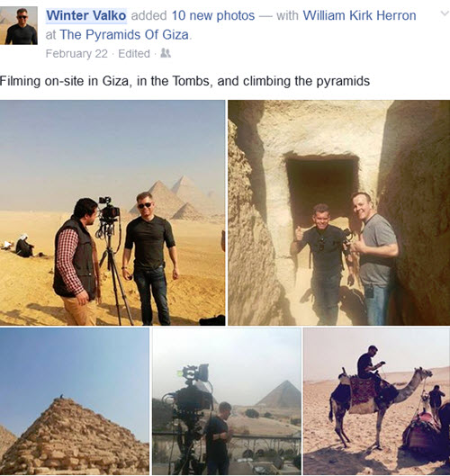This screenshot has width=450, height=476.
Task: Click the February 22 timestamp
Action: point(76,53)
